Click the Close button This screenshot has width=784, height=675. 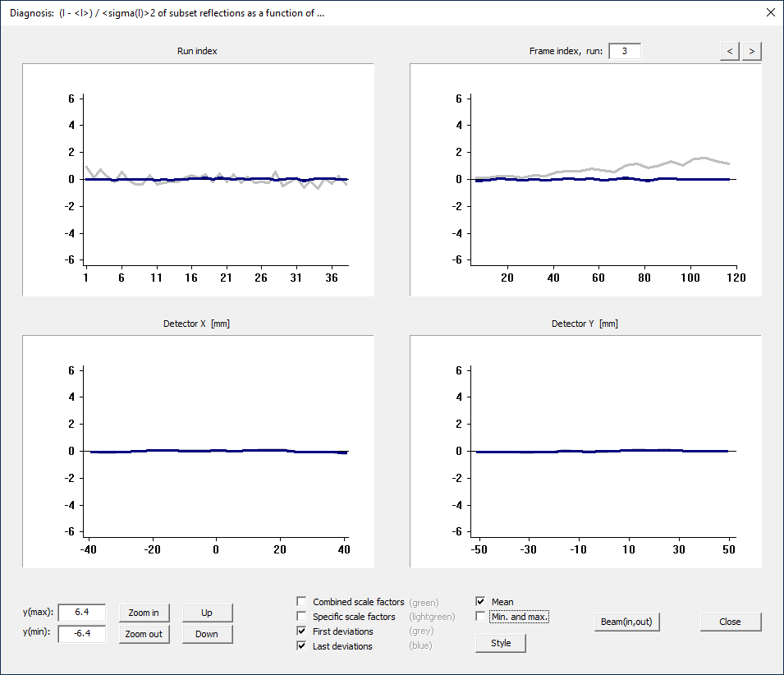tap(730, 622)
